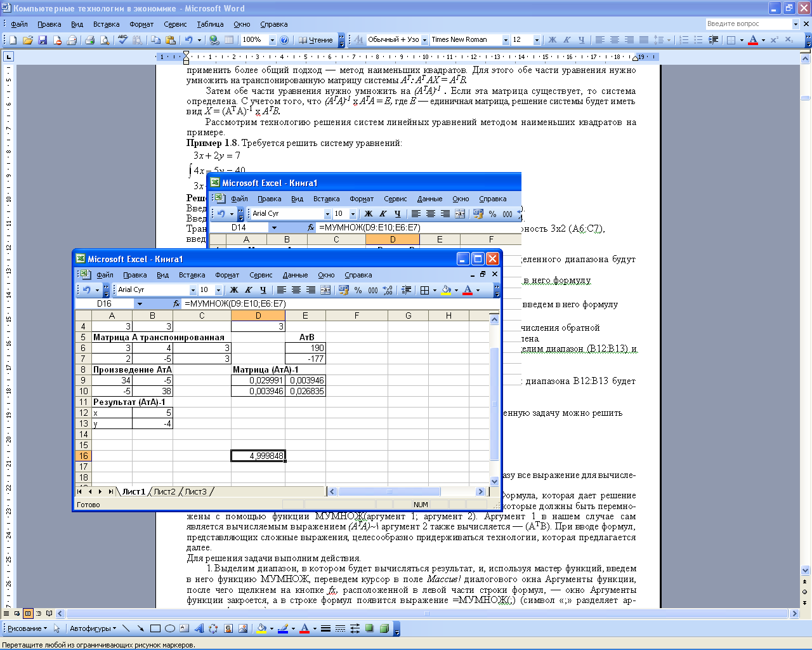Switch to Print Layout view button in Word
This screenshot has width=812, height=650.
[28, 614]
